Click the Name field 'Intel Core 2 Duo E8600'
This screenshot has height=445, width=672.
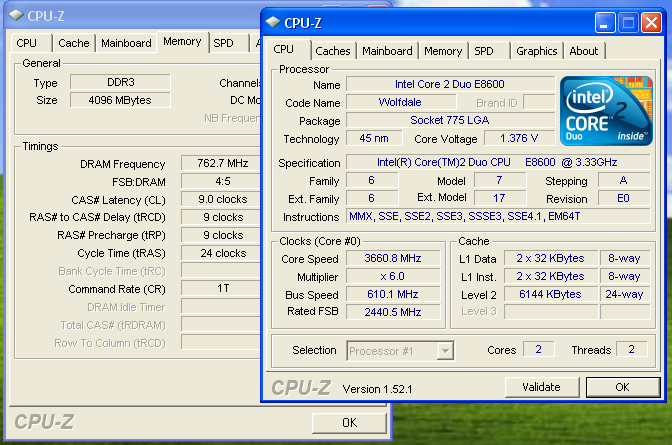point(450,84)
